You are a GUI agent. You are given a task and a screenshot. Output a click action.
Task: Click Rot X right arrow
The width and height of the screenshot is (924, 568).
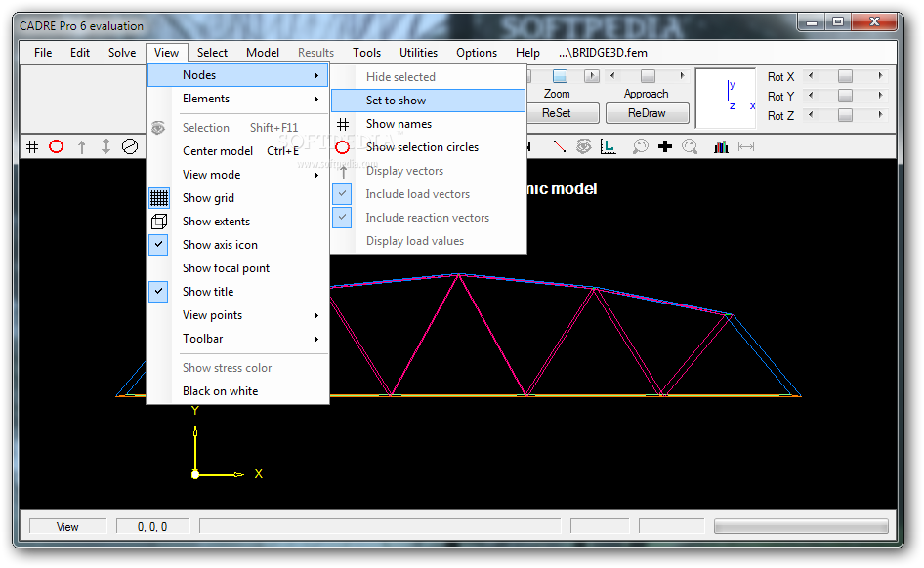point(880,76)
